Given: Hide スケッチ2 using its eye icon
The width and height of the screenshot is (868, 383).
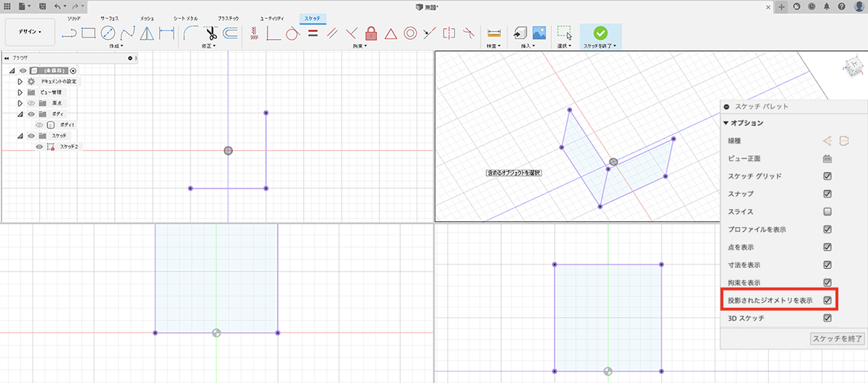Looking at the screenshot, I should click(40, 147).
